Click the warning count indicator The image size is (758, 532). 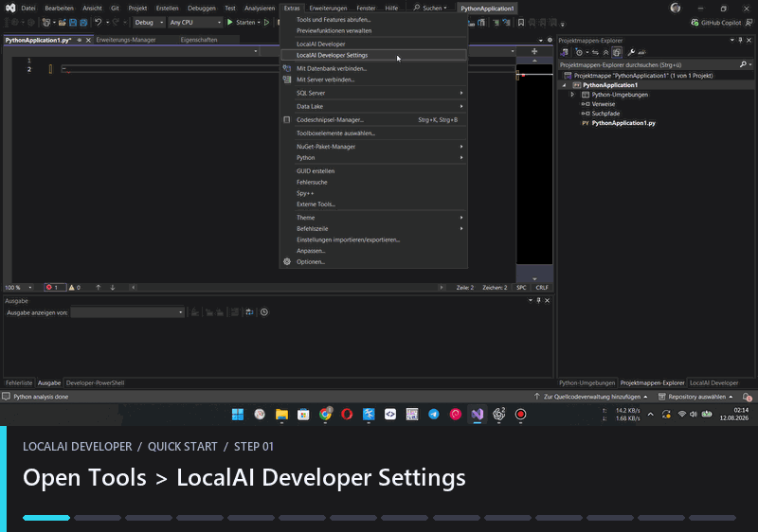pyautogui.click(x=75, y=288)
